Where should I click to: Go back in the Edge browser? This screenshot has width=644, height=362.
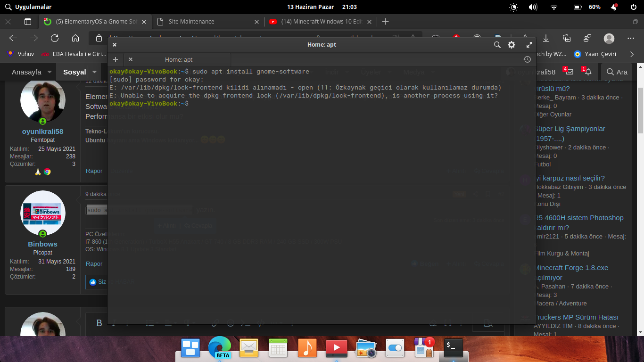(13, 38)
